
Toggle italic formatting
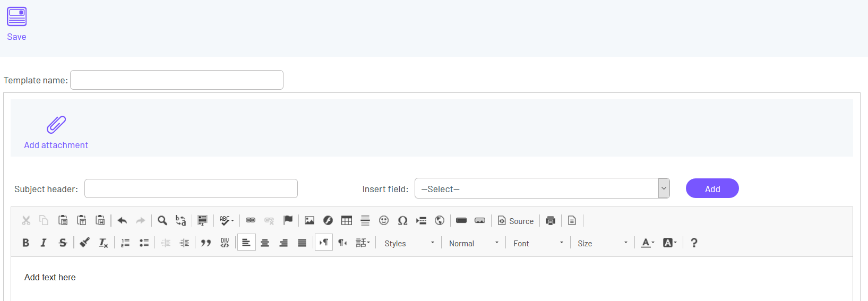(44, 243)
